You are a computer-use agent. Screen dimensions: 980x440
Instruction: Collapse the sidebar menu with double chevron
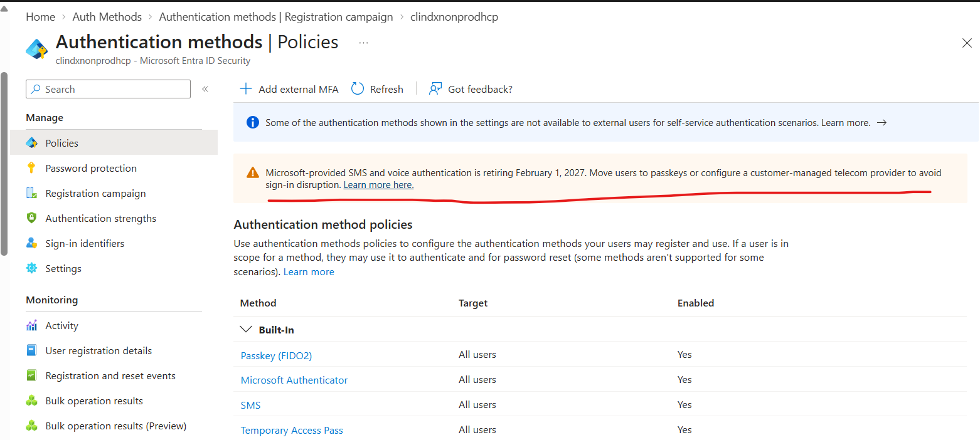coord(205,89)
